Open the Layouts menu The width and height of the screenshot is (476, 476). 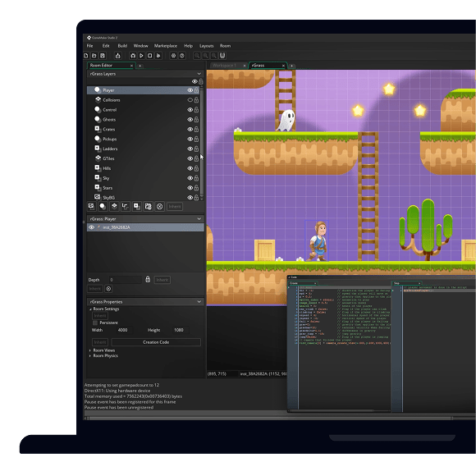[x=207, y=46]
